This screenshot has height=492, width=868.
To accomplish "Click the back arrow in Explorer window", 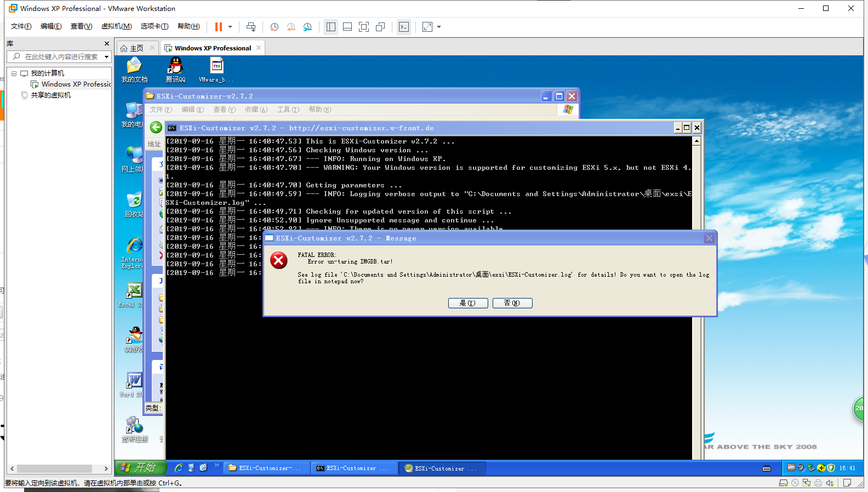I will (x=156, y=127).
